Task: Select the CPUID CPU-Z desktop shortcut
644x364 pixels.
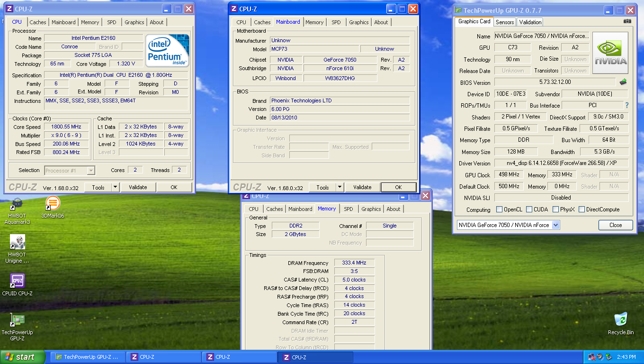Action: click(x=17, y=284)
